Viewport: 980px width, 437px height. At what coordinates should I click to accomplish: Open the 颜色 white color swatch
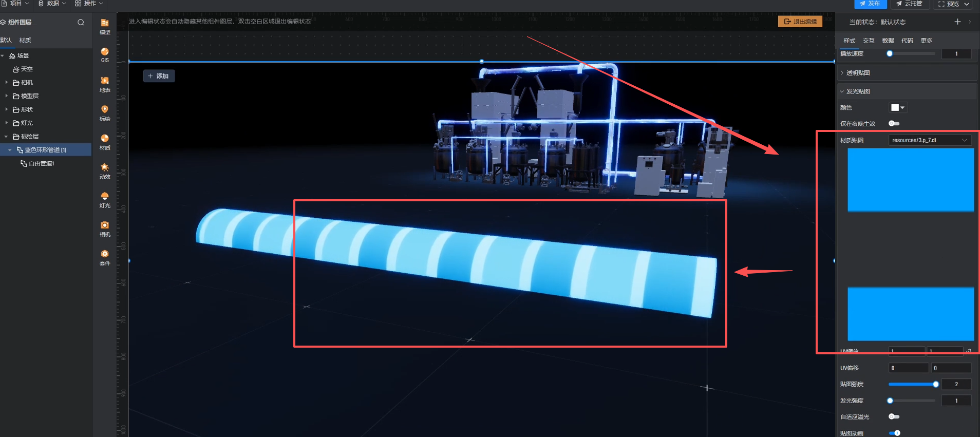click(x=898, y=107)
